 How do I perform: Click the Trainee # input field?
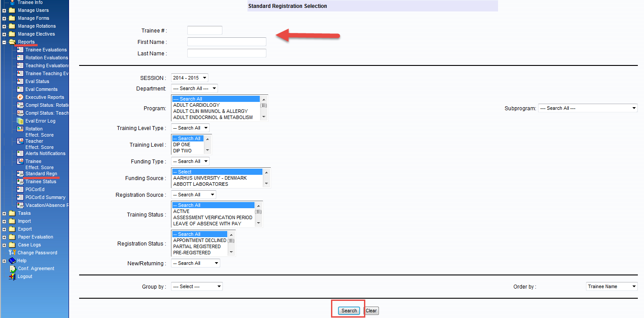(204, 30)
